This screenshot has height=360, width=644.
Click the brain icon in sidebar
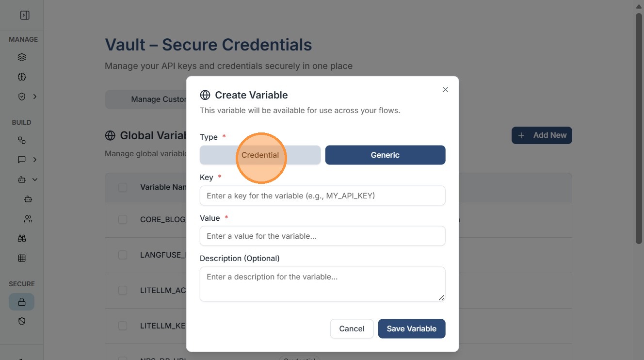[x=22, y=77]
